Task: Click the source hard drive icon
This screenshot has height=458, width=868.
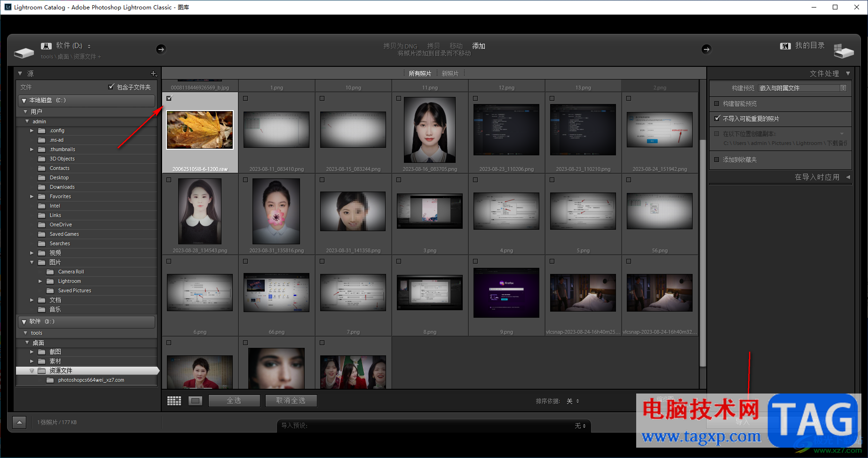Action: (24, 52)
